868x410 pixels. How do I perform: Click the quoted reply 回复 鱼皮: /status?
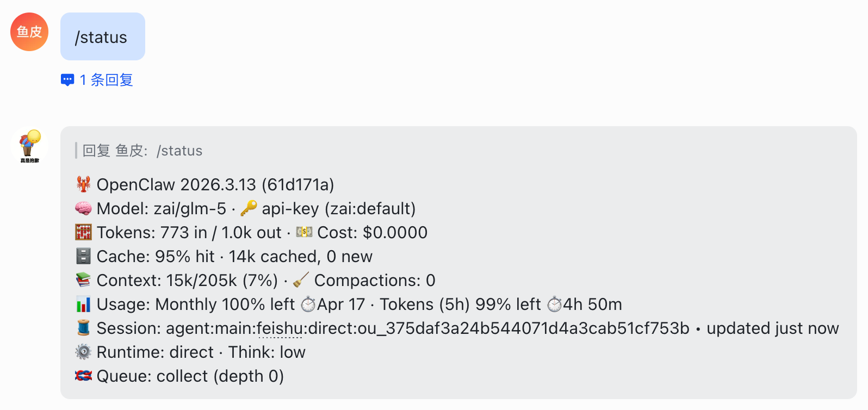pyautogui.click(x=142, y=151)
